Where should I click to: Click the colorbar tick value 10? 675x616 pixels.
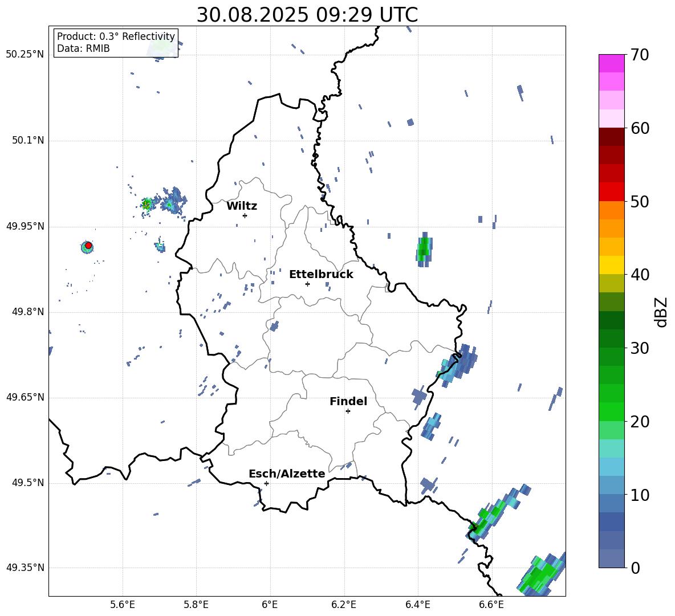click(640, 495)
